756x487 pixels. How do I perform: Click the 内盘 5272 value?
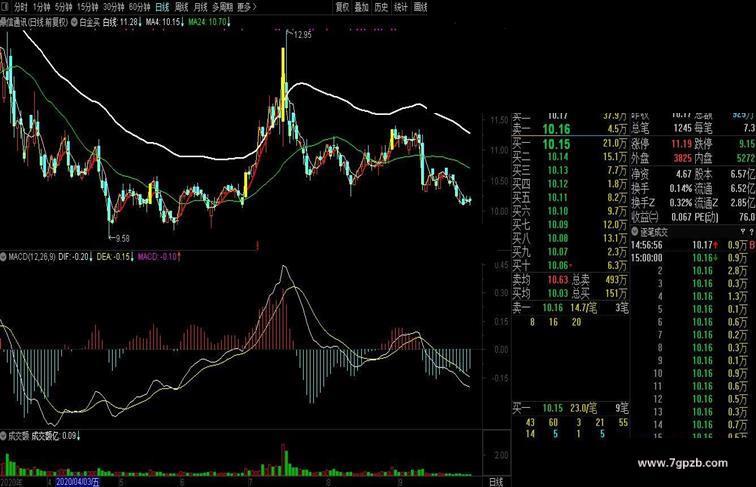point(745,158)
